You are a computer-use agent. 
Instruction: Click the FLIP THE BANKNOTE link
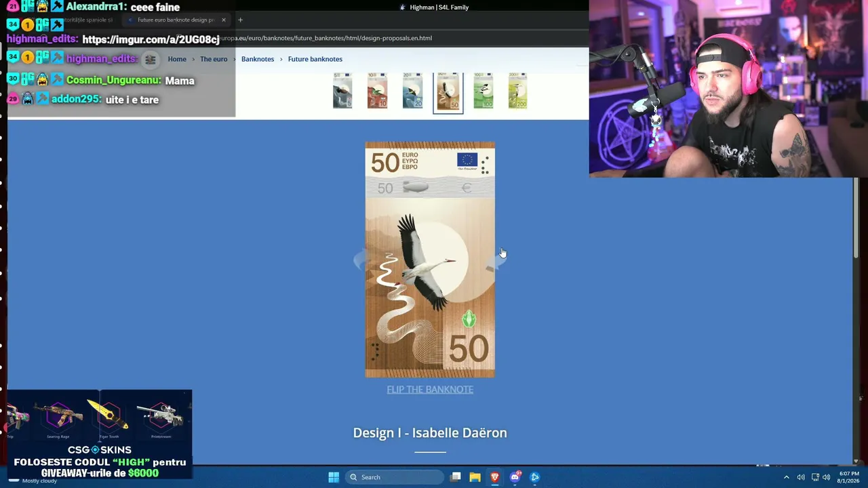click(430, 389)
